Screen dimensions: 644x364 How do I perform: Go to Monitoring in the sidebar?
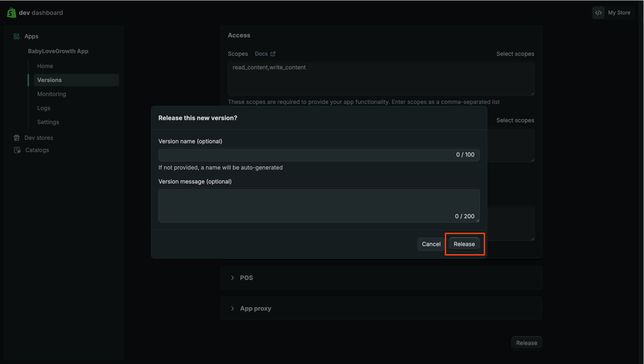click(52, 94)
